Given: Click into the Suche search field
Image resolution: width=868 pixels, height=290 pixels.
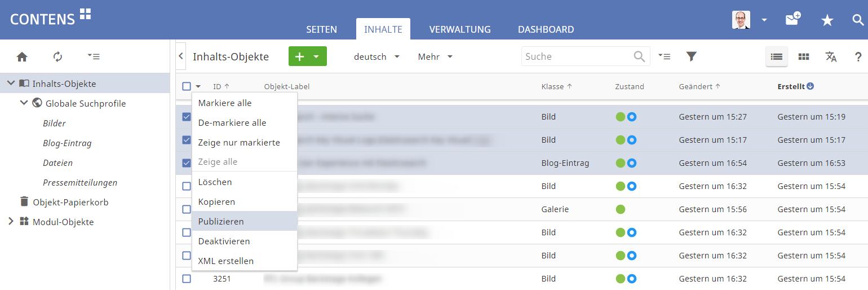Looking at the screenshot, I should point(578,56).
